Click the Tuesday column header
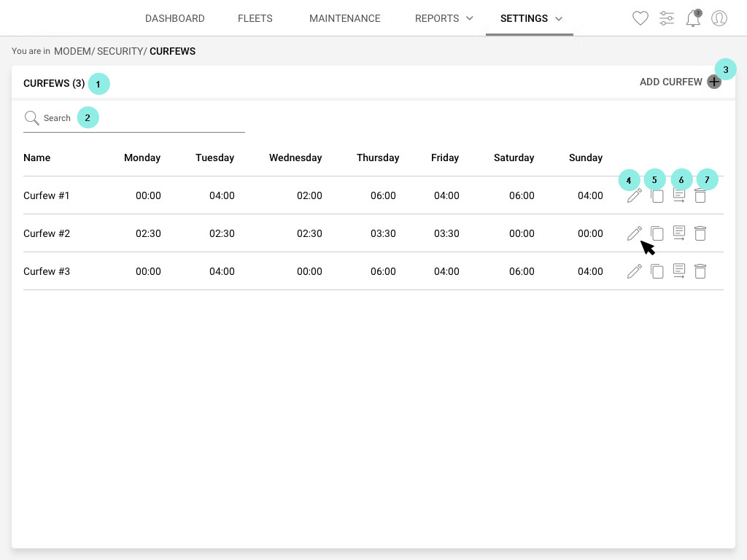Image resolution: width=747 pixels, height=560 pixels. point(214,157)
